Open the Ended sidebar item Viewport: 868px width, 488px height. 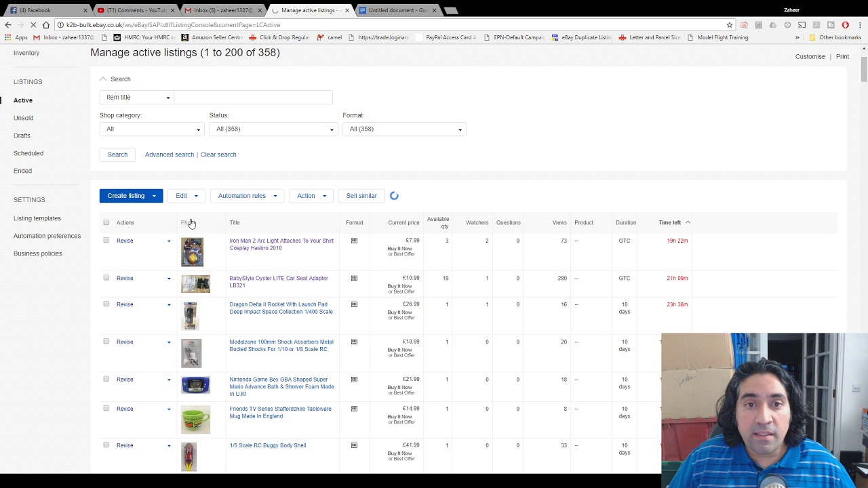(x=22, y=171)
